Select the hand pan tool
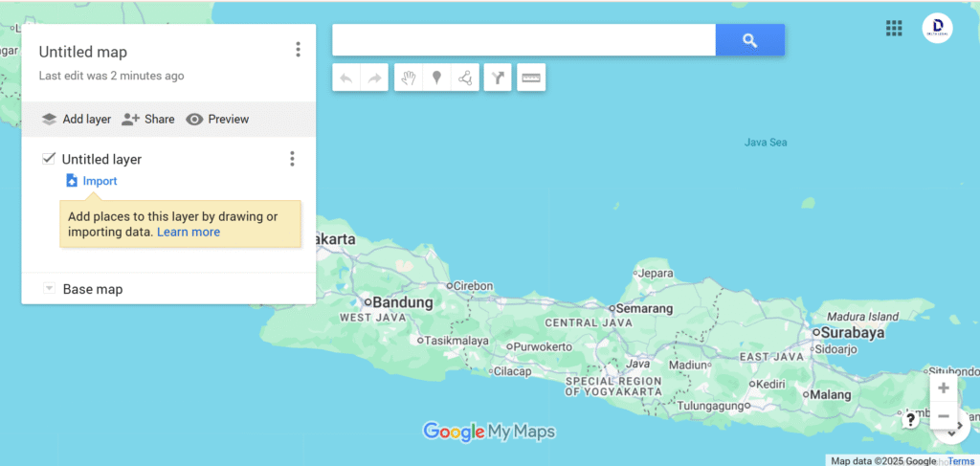This screenshot has height=466, width=980. 409,78
